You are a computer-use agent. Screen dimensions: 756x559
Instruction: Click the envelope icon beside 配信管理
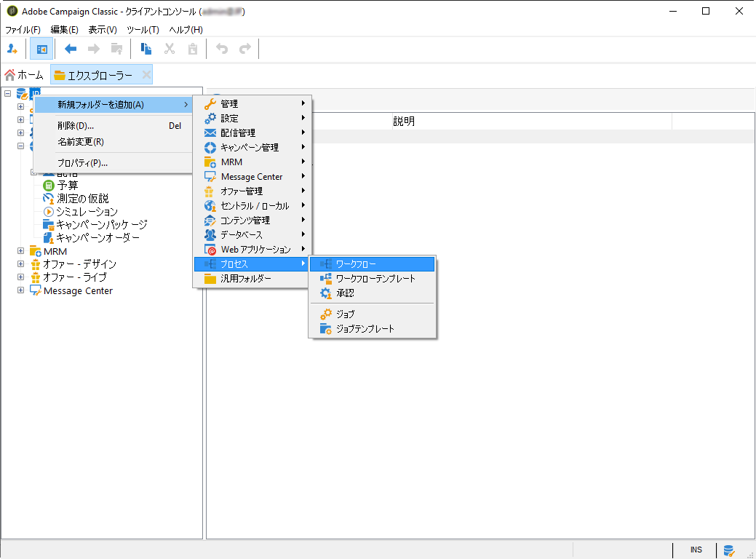tap(210, 132)
